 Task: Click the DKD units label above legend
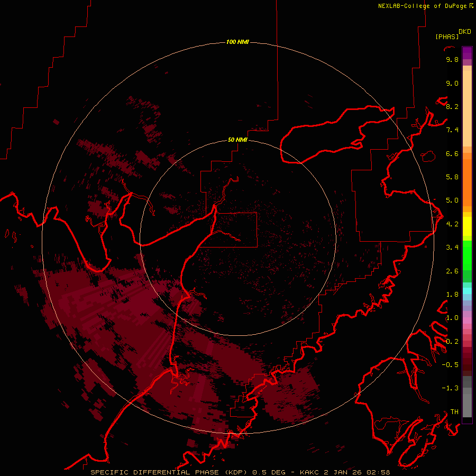[x=465, y=32]
